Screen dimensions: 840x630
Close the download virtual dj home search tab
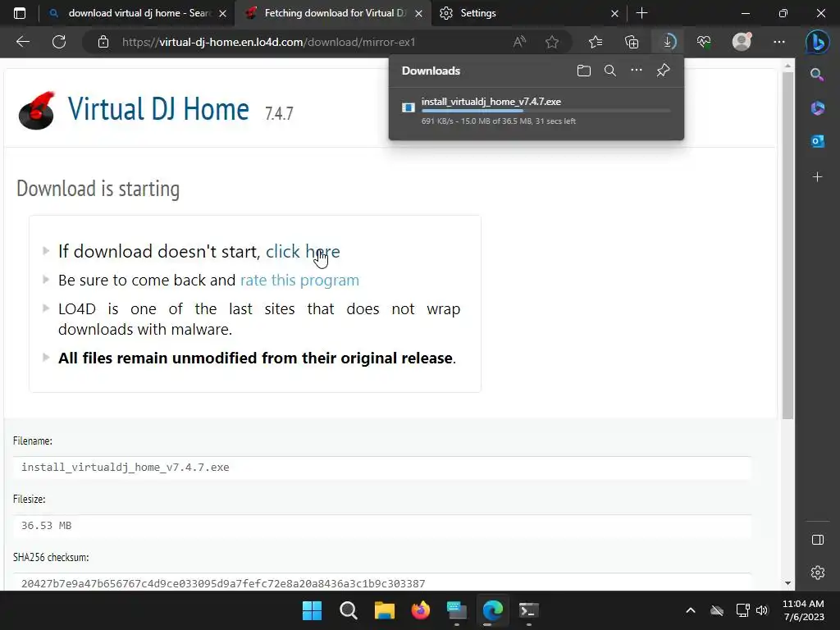click(x=223, y=13)
